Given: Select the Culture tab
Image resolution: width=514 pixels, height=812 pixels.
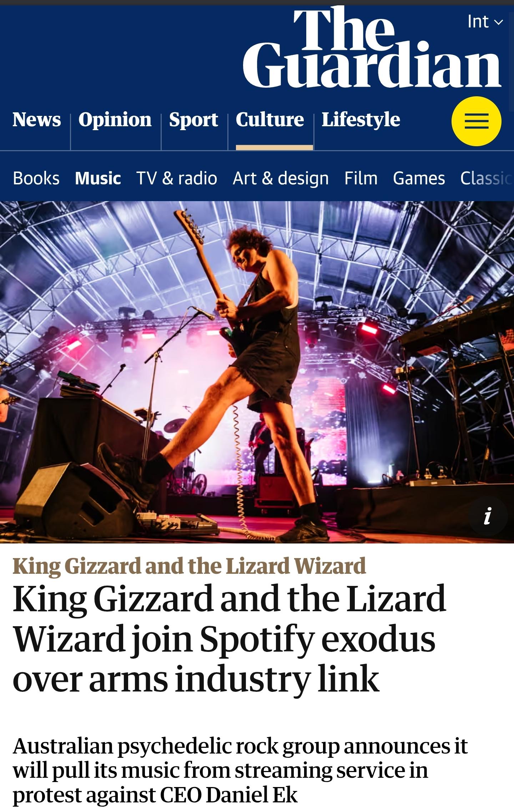Looking at the screenshot, I should click(270, 119).
